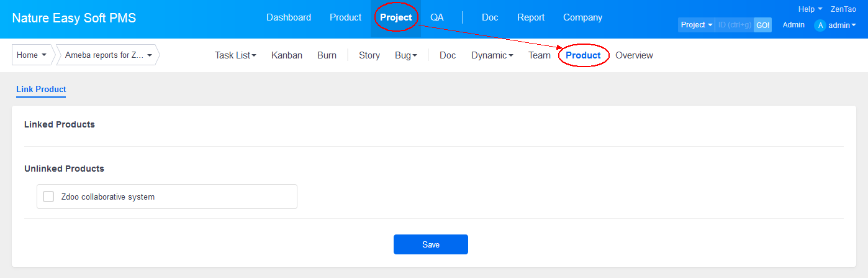Go to the Dashboard menu

click(289, 17)
